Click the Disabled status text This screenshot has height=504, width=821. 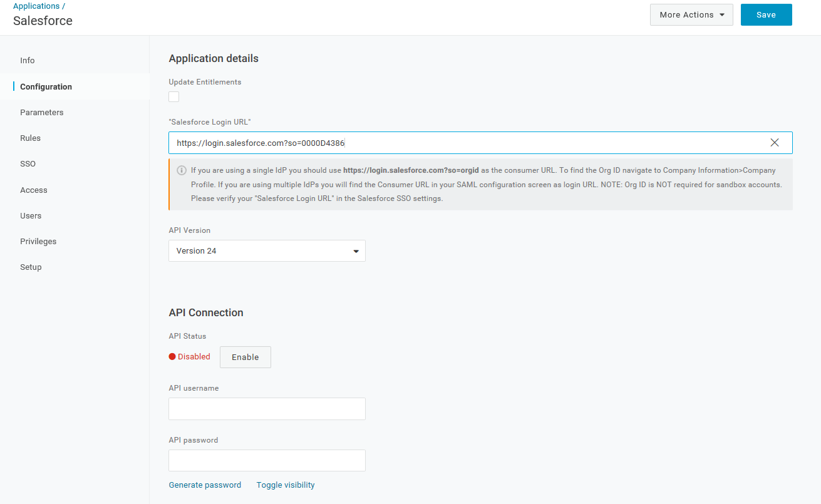(194, 357)
